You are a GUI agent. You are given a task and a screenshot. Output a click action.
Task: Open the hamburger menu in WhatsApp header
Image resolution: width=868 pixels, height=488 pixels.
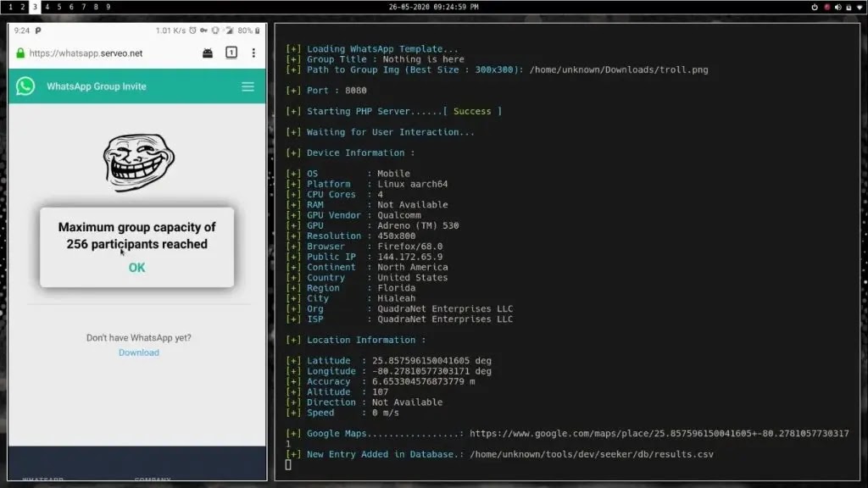point(248,87)
